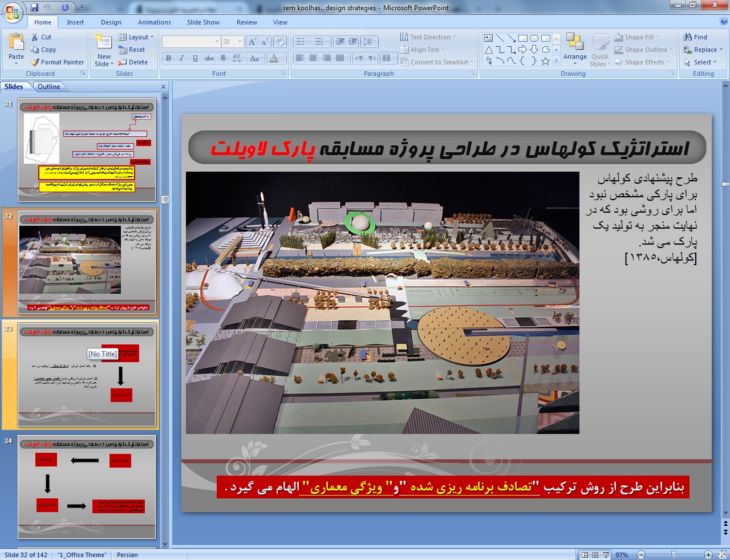Click the Cut scissors icon
730x560 pixels.
[x=35, y=37]
